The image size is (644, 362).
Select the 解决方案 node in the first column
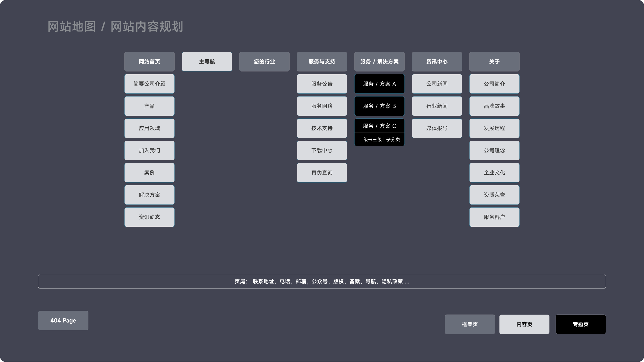tap(149, 195)
